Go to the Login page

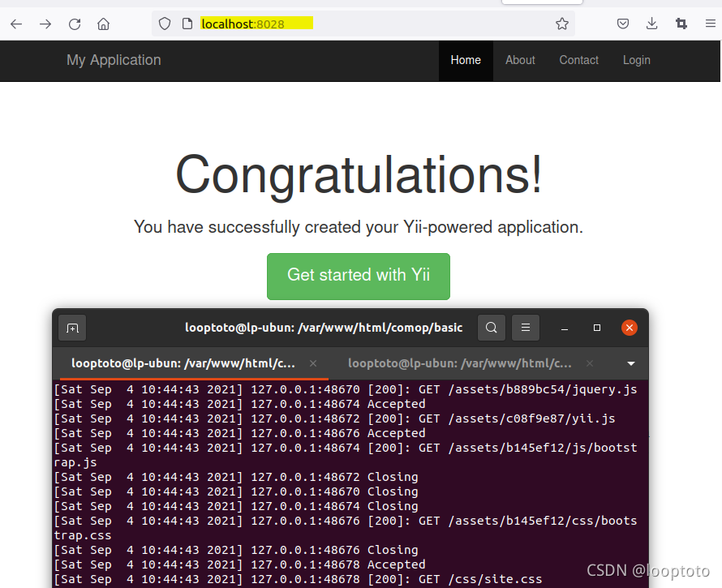pyautogui.click(x=636, y=60)
